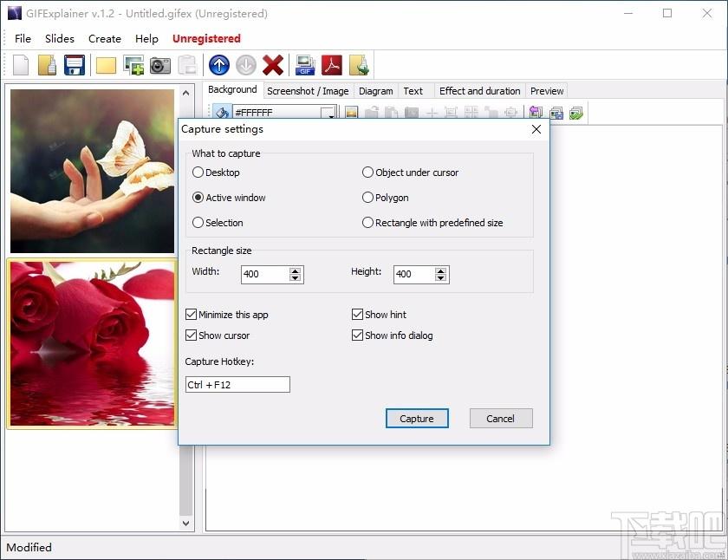Click the yellow blank slide icon
The image size is (728, 560).
106,66
